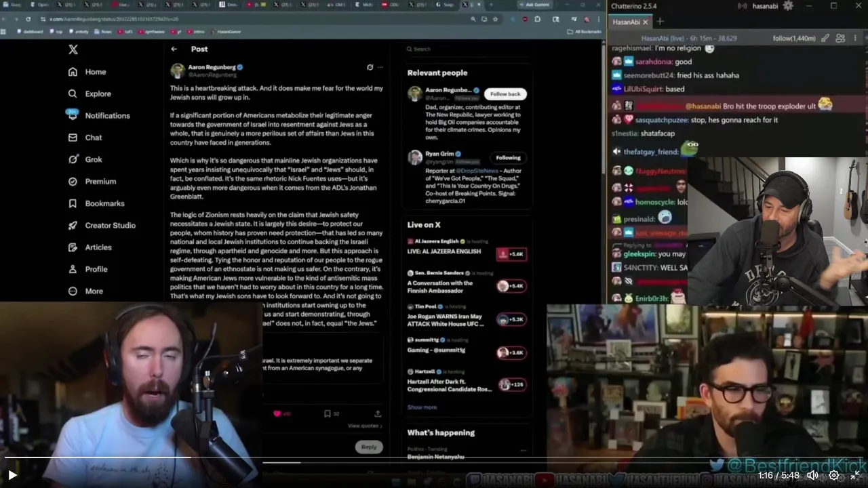Click the back arrow beside Post
868x488 pixels.
click(x=174, y=49)
